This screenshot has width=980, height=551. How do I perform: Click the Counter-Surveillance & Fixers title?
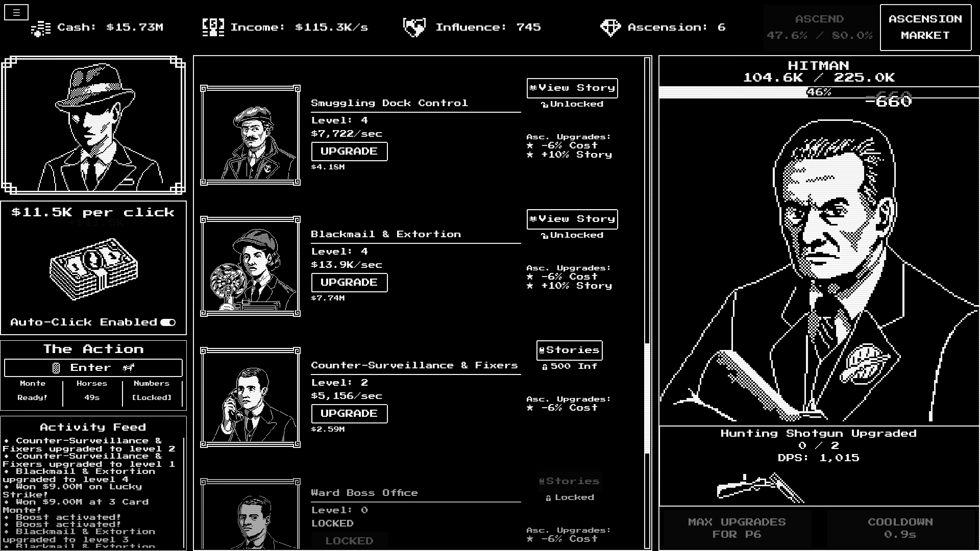[414, 365]
